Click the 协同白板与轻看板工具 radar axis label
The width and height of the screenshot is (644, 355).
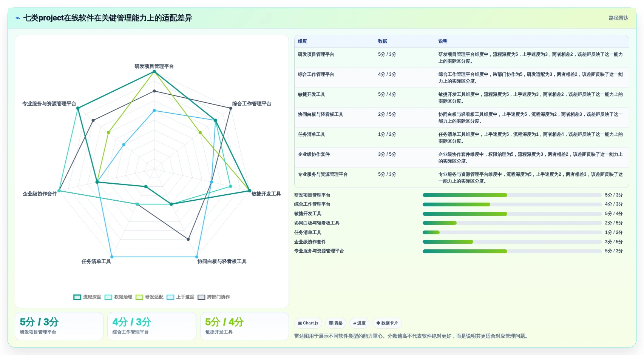coord(222,261)
